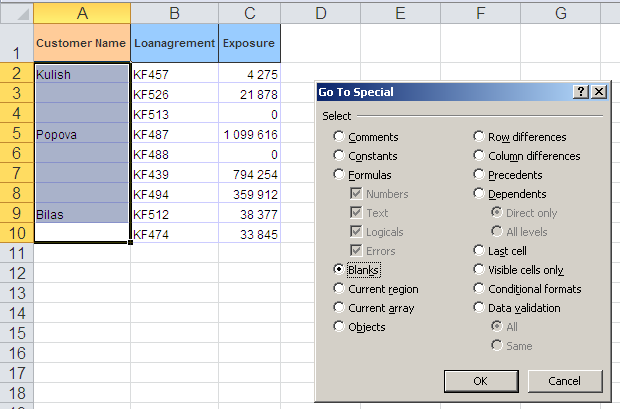The image size is (620, 409).
Task: Select the Conditional formats option
Action: (x=480, y=289)
